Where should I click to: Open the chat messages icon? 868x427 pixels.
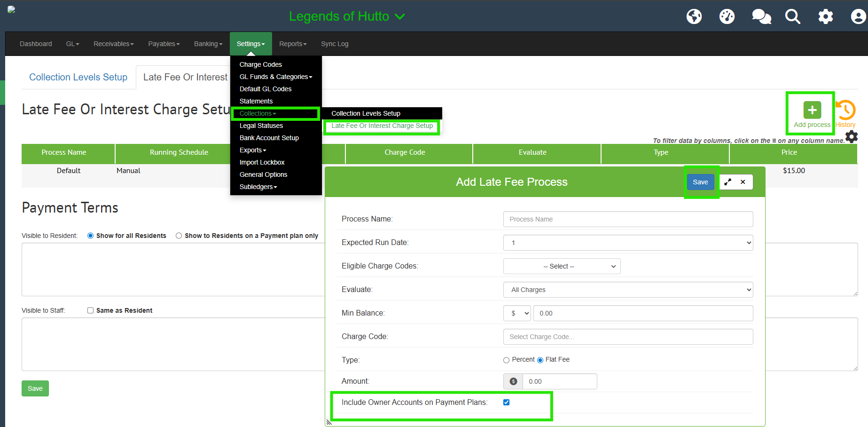(x=761, y=16)
